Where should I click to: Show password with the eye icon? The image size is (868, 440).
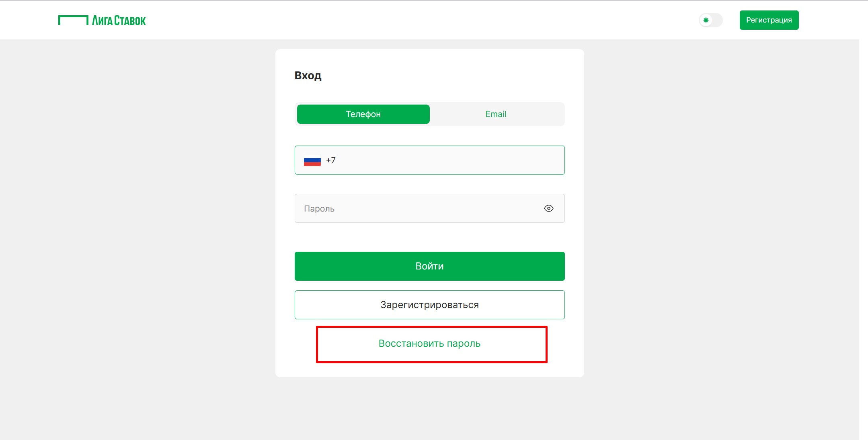point(548,208)
